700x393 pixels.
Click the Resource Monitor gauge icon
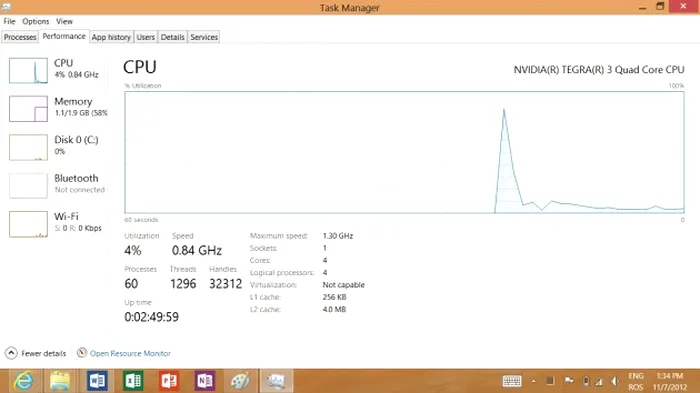[x=82, y=353]
